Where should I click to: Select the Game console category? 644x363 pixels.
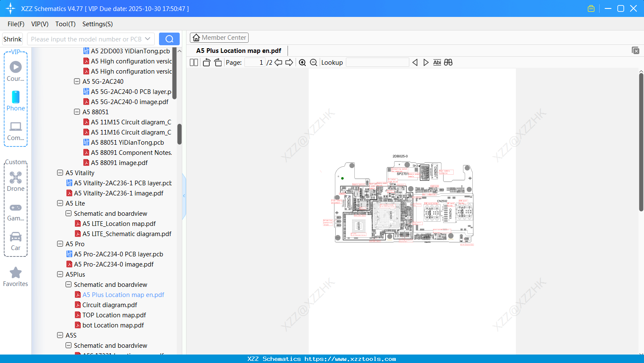16,212
